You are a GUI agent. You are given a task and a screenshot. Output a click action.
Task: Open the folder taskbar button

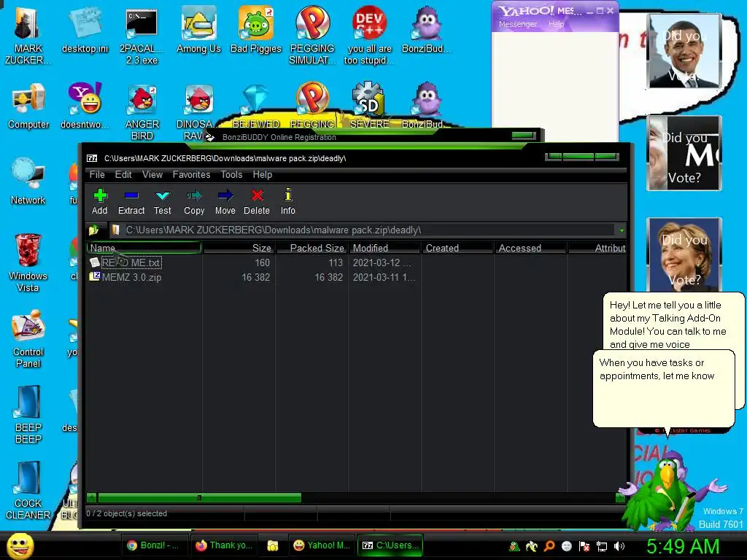[x=273, y=545]
